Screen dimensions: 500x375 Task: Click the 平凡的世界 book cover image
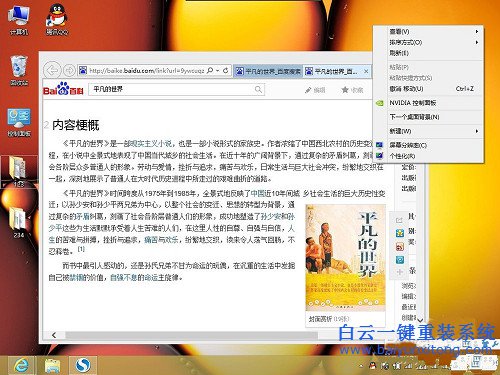tap(345, 258)
